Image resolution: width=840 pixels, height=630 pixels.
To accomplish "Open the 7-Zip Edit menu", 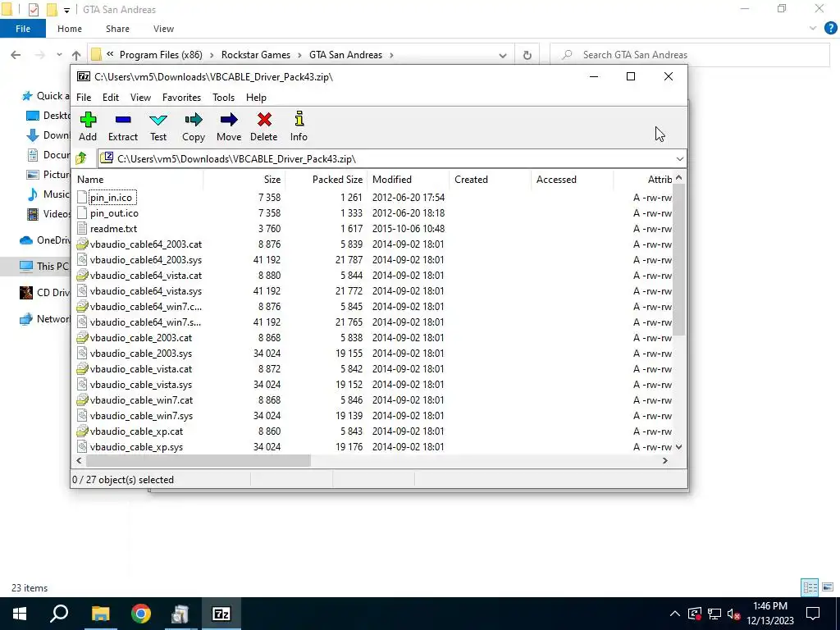I will coord(111,98).
